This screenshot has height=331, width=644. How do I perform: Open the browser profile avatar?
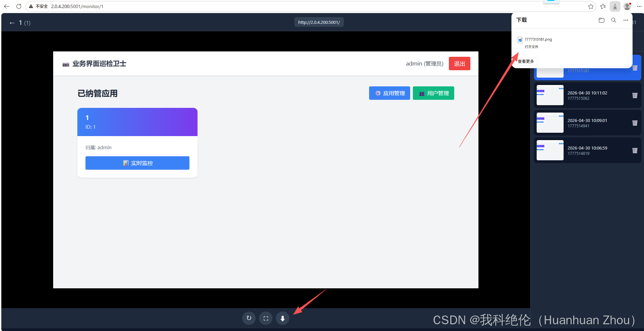[627, 6]
